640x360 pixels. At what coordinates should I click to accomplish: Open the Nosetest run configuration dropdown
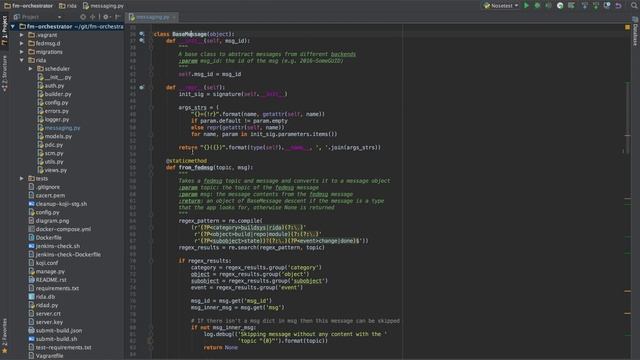pyautogui.click(x=501, y=6)
